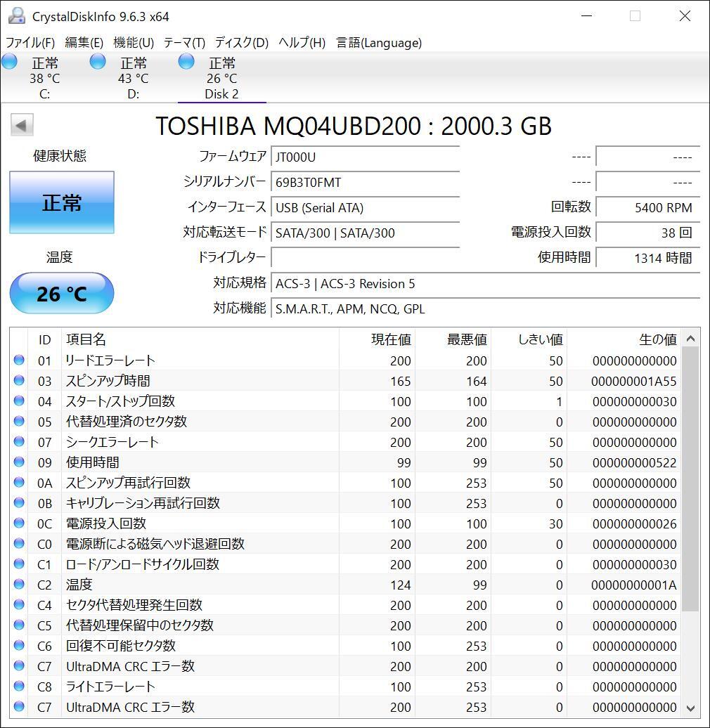Open the 言語(Language) menu
710x728 pixels.
(x=379, y=43)
